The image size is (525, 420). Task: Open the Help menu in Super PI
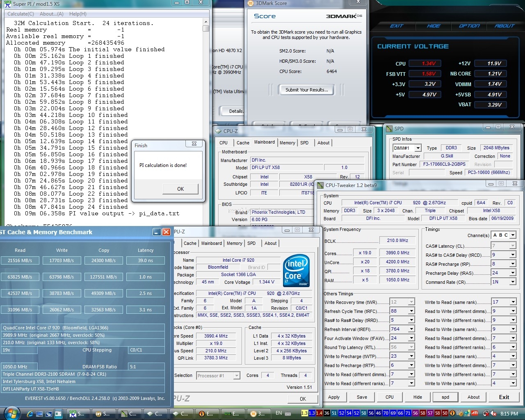[x=78, y=14]
